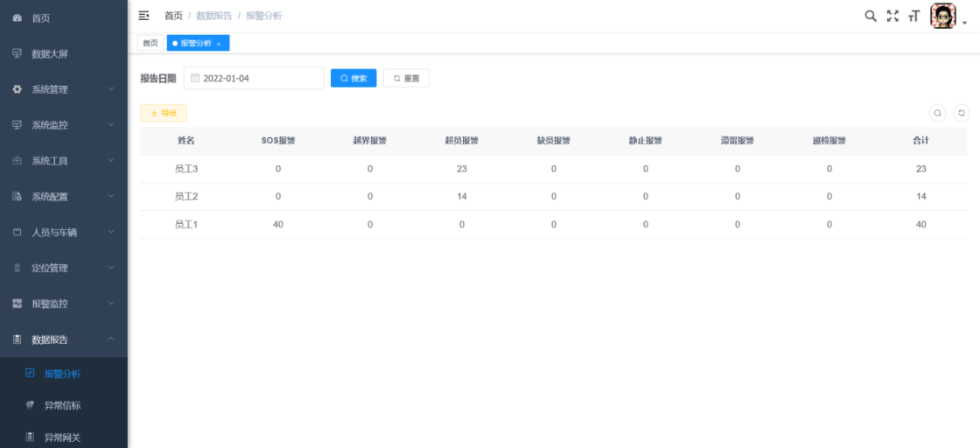Hide the search bar via round search icon

click(937, 113)
